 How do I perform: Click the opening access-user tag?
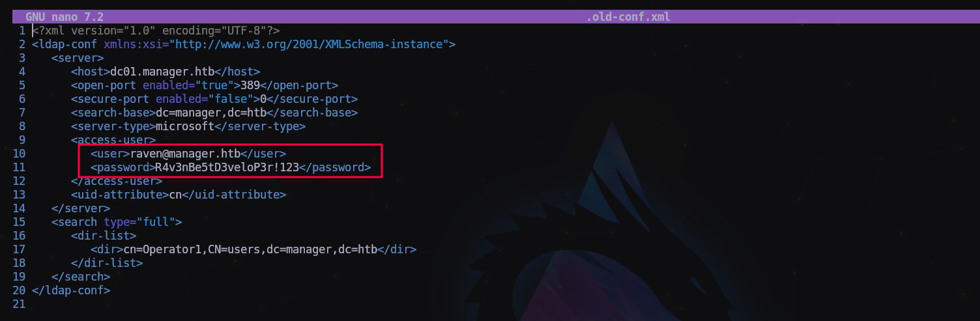coord(113,140)
